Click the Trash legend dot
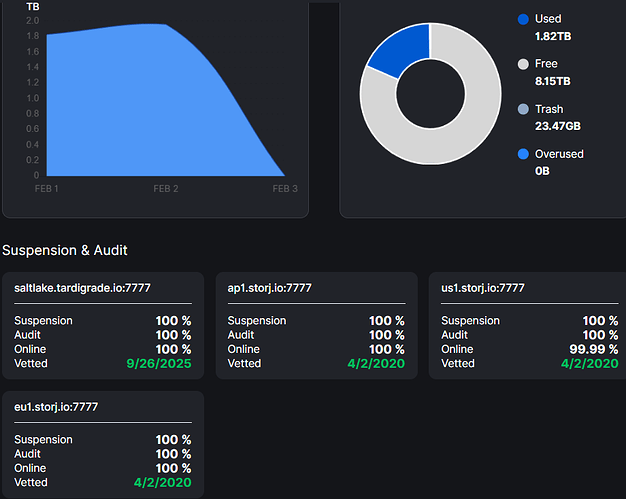Viewport: 626px width, 499px height. point(522,109)
